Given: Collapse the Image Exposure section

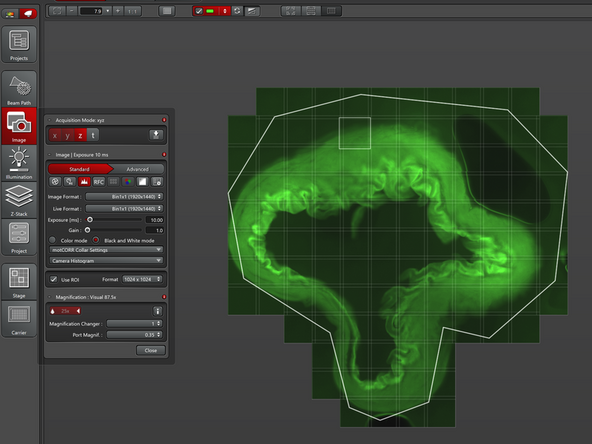Looking at the screenshot, I should [50, 155].
